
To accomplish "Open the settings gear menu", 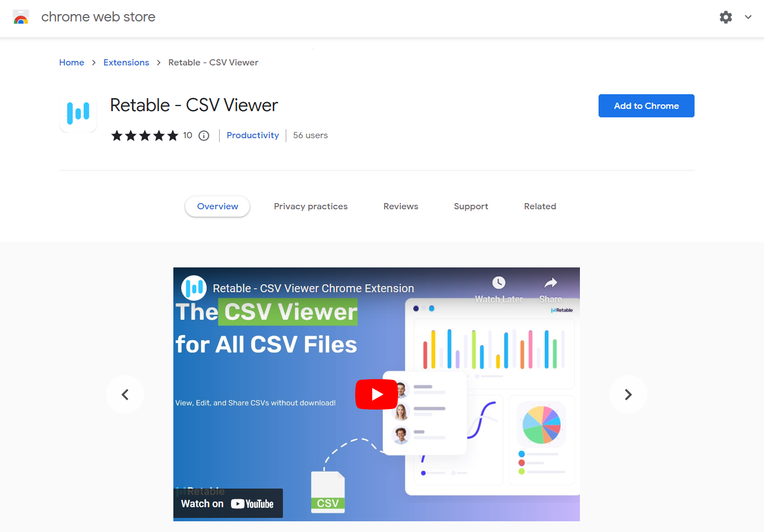I will click(x=726, y=17).
